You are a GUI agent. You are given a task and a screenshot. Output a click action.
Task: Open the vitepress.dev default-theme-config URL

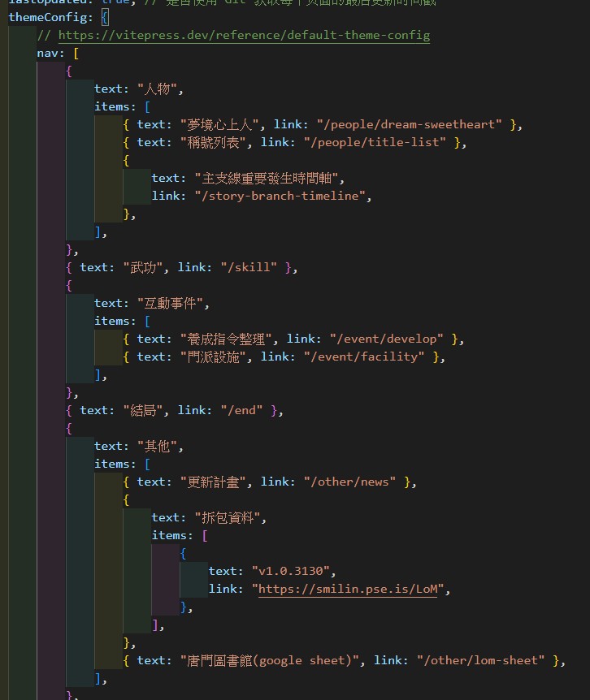pyautogui.click(x=243, y=36)
